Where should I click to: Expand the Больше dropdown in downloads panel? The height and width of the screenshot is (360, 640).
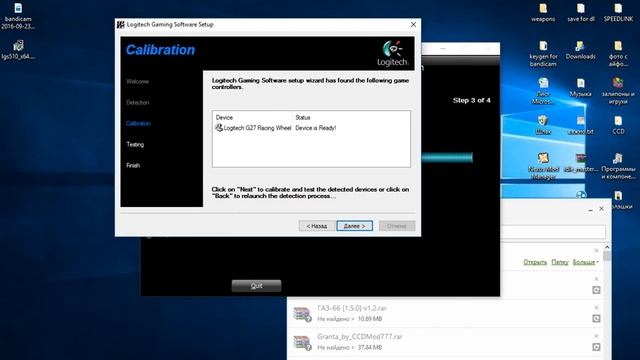[x=585, y=262]
